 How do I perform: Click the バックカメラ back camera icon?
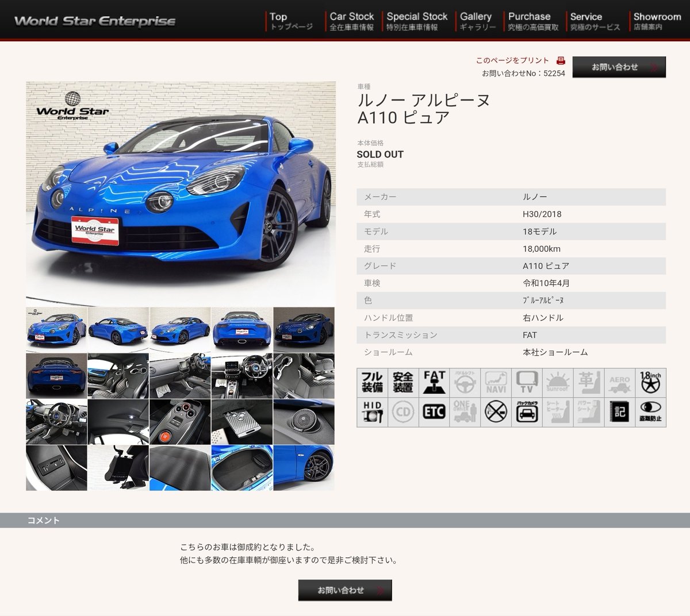(x=527, y=412)
